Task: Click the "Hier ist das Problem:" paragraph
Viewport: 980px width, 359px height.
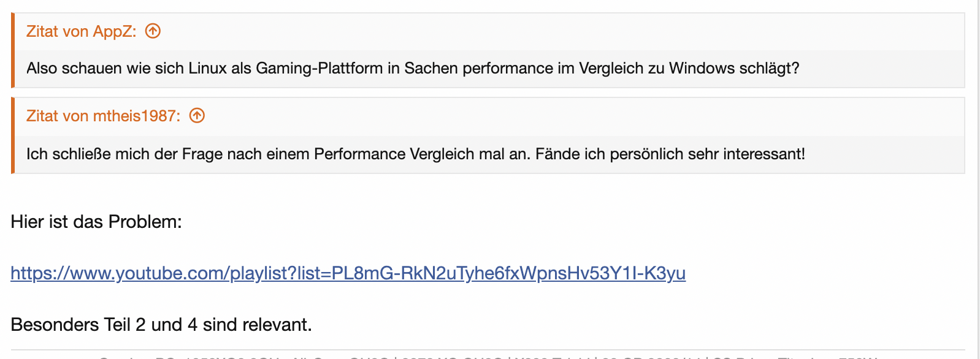Action: click(x=96, y=222)
